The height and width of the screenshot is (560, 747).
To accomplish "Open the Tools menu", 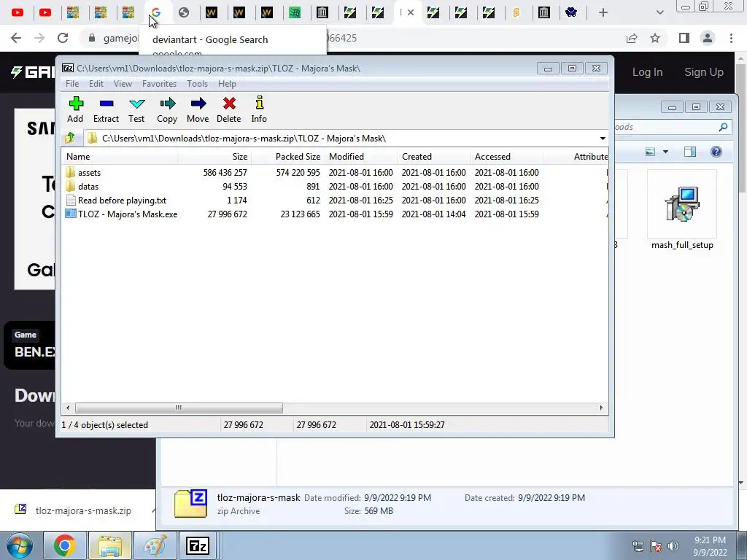I will coord(197,84).
